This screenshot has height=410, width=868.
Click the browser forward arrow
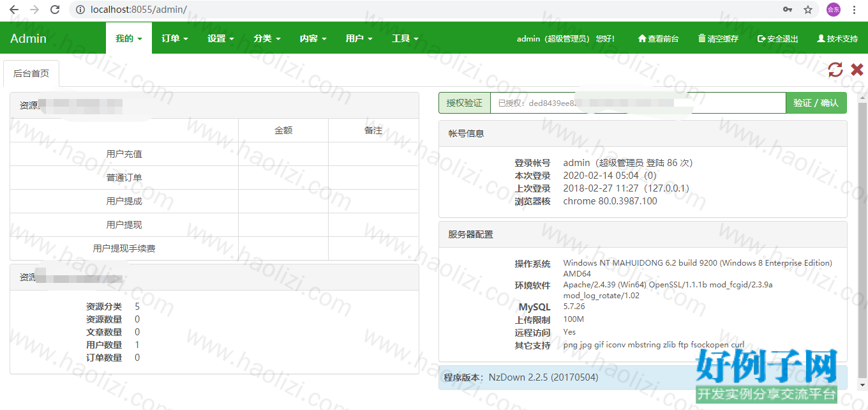34,10
